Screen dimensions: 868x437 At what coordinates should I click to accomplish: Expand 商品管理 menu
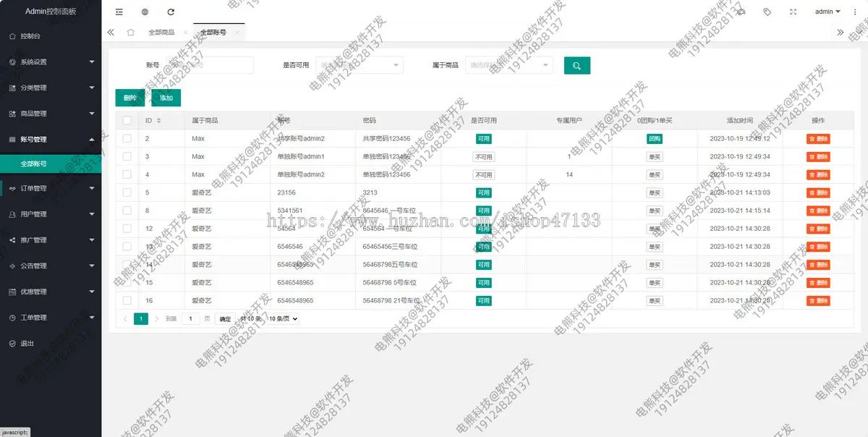pos(51,114)
